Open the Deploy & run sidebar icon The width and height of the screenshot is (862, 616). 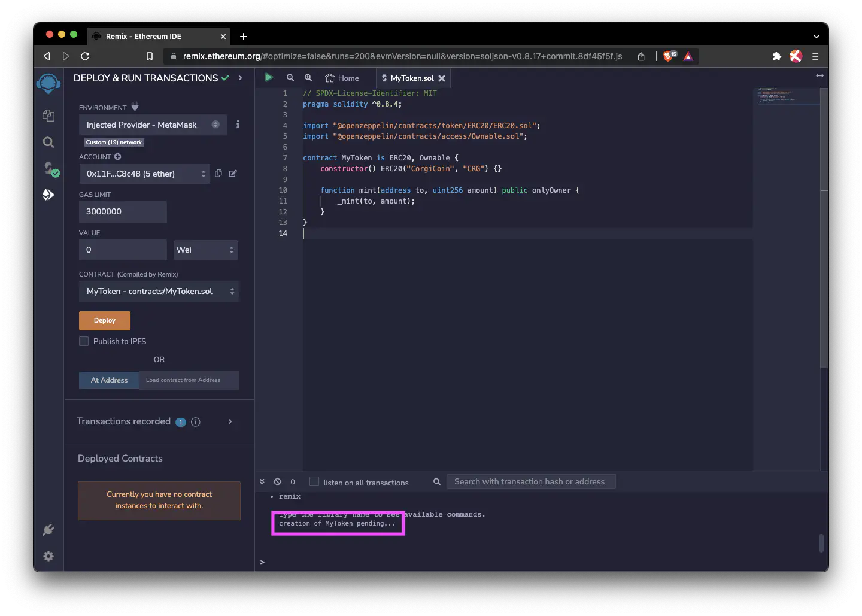click(x=48, y=195)
